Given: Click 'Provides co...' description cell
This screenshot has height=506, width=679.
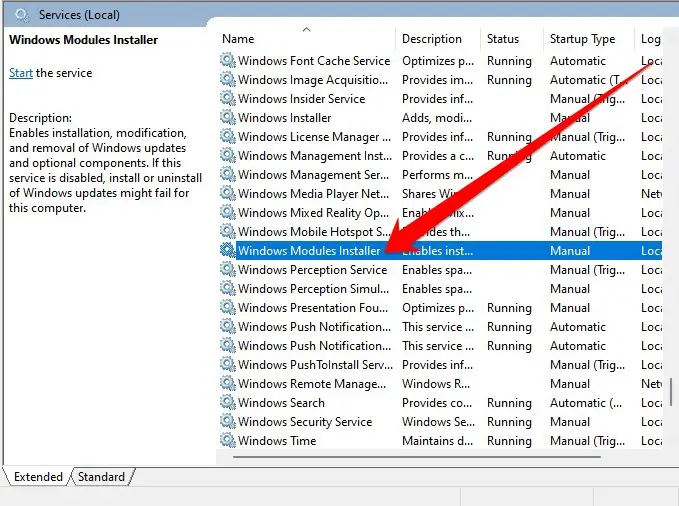Looking at the screenshot, I should tap(437, 403).
